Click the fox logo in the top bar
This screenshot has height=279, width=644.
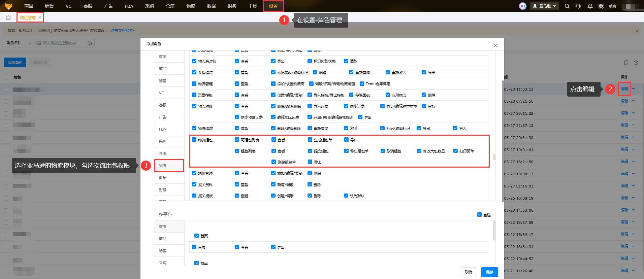(9, 6)
